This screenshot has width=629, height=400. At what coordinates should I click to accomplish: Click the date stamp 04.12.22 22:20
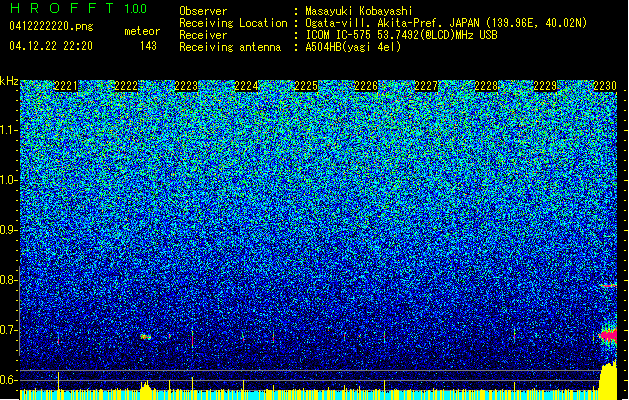51,46
